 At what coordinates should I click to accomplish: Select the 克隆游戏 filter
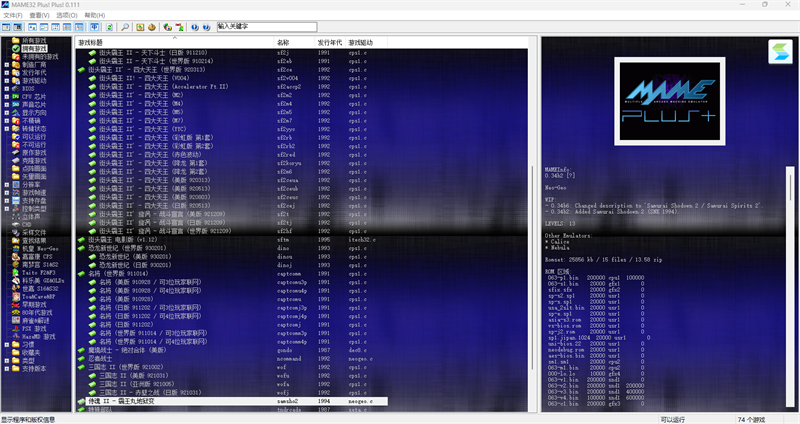click(34, 161)
